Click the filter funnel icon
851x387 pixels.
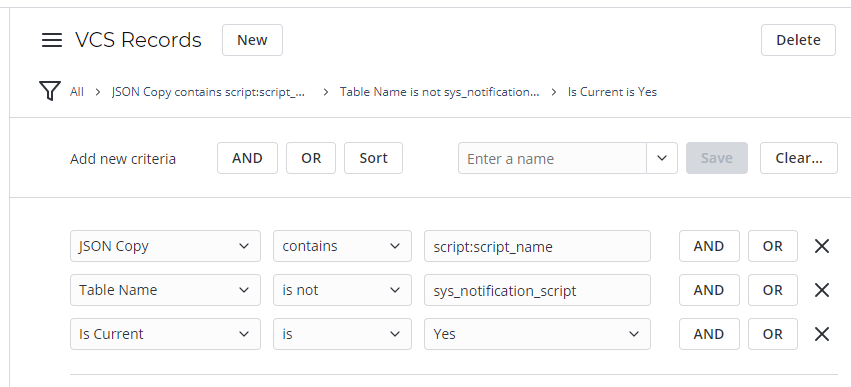49,91
